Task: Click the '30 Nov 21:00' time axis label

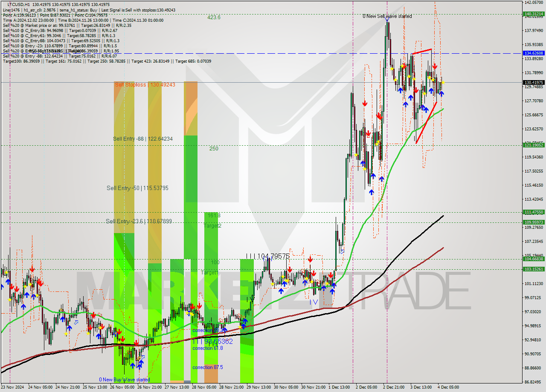Action: 313,387
